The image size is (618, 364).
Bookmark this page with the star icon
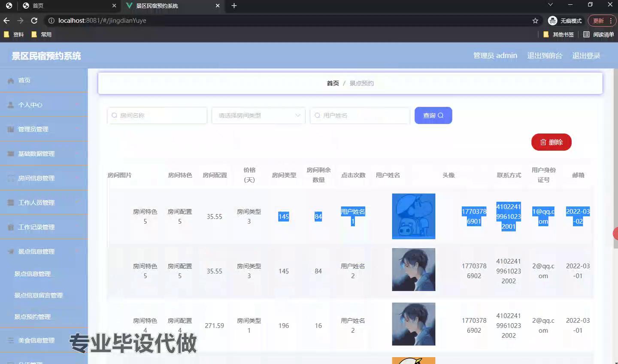pyautogui.click(x=535, y=21)
